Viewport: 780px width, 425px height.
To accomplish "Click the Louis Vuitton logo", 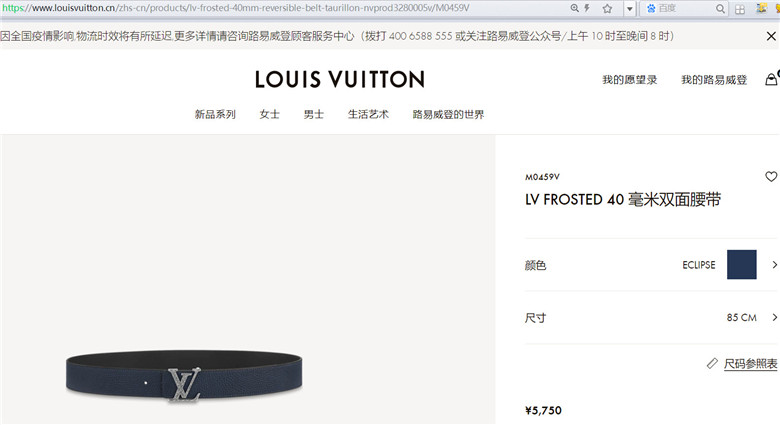I will pyautogui.click(x=340, y=80).
